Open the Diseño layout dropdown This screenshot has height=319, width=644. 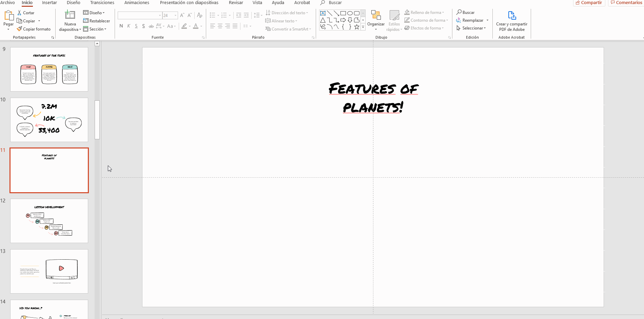click(94, 13)
